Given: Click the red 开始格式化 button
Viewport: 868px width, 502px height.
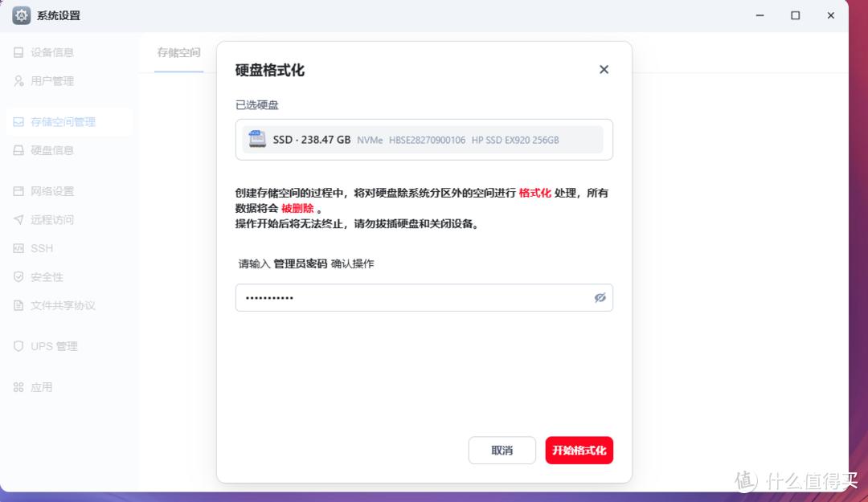Looking at the screenshot, I should click(x=579, y=451).
